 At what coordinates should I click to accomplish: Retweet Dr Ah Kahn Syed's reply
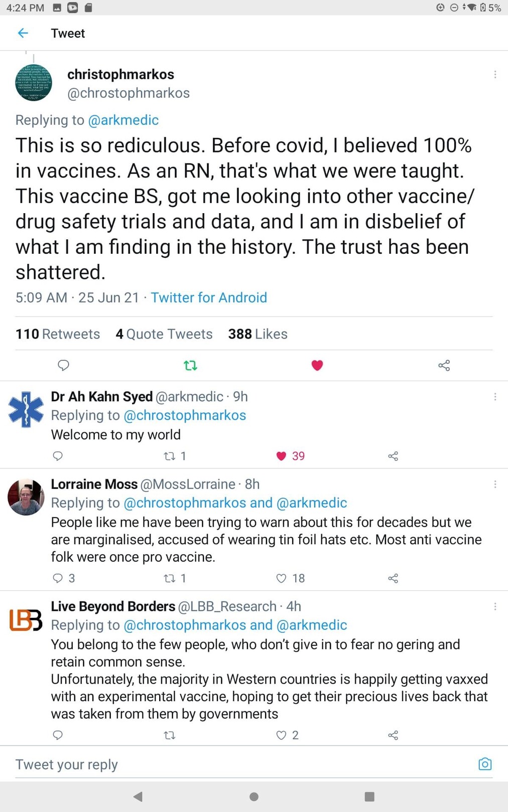(x=170, y=456)
